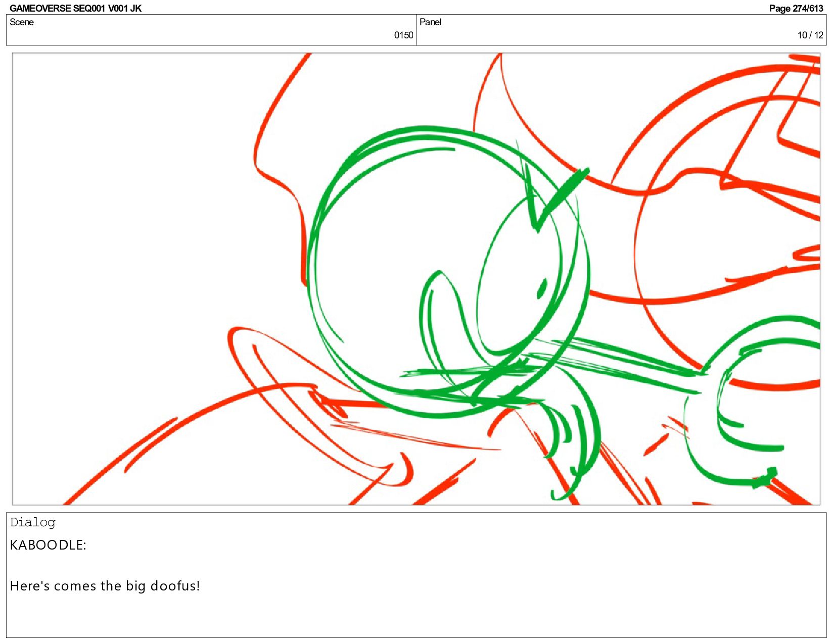Click the Dialog heading

33,522
